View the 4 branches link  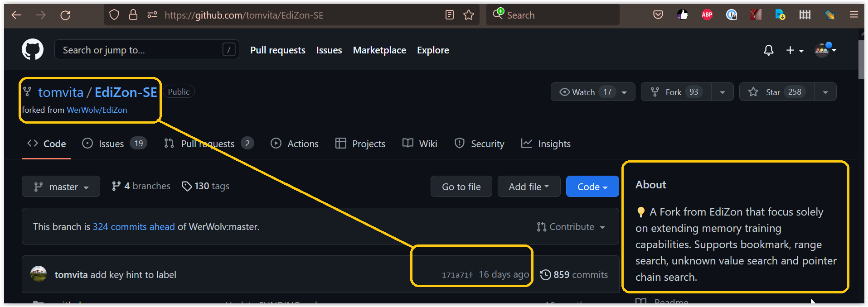coord(141,186)
